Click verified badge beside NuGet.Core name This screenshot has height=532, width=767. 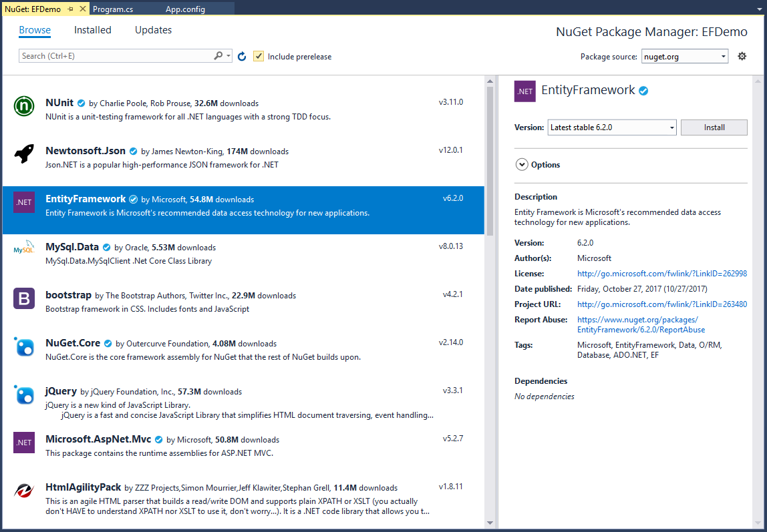108,344
